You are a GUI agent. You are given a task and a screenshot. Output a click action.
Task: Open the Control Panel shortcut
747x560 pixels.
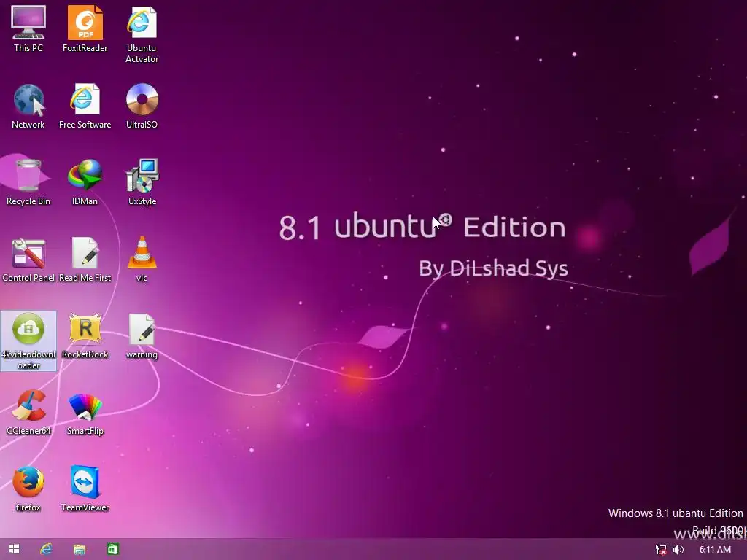28,259
